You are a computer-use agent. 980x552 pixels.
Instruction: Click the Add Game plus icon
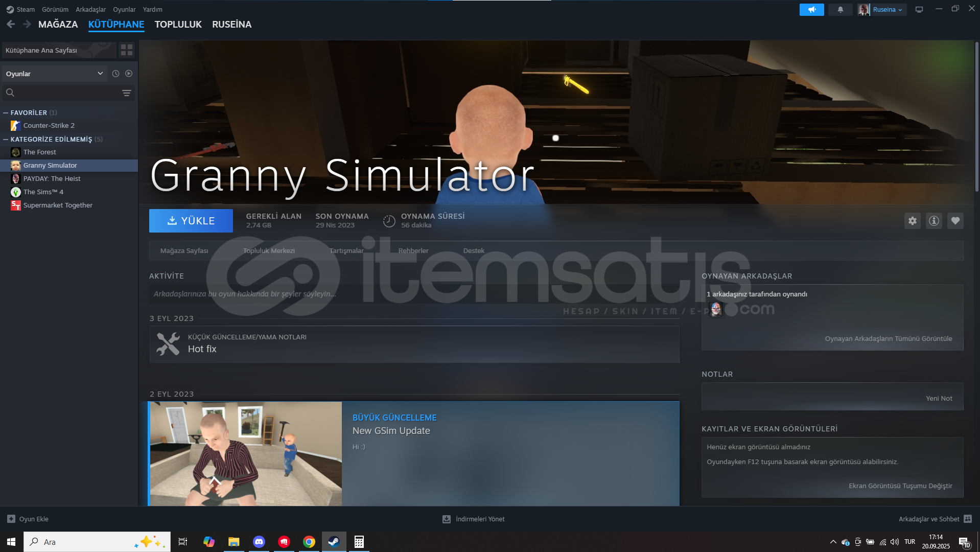click(x=11, y=519)
